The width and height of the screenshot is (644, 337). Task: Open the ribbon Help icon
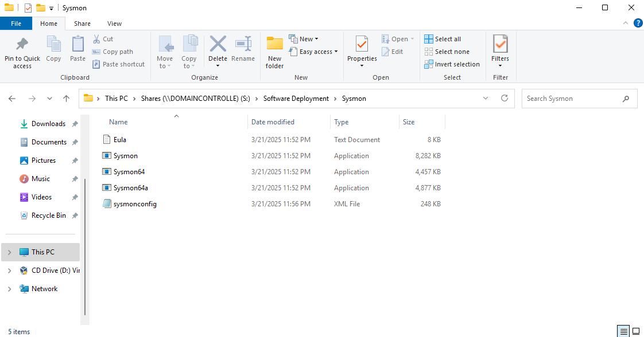coord(638,23)
